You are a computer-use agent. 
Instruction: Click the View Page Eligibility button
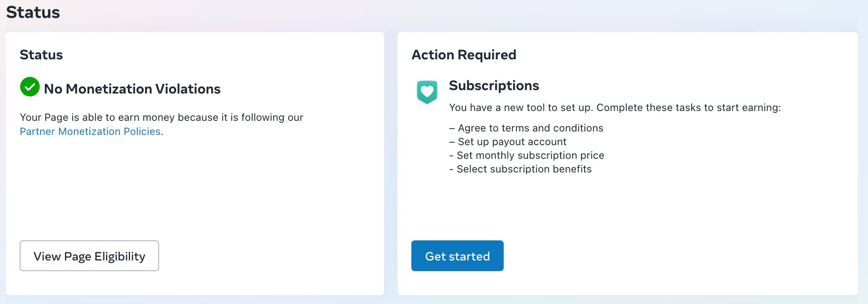pos(89,256)
